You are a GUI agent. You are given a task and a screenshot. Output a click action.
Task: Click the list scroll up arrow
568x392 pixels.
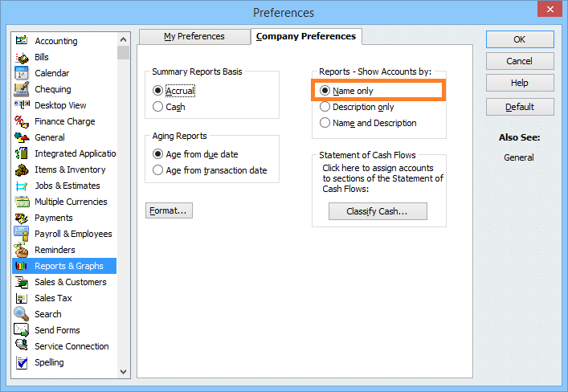click(123, 39)
